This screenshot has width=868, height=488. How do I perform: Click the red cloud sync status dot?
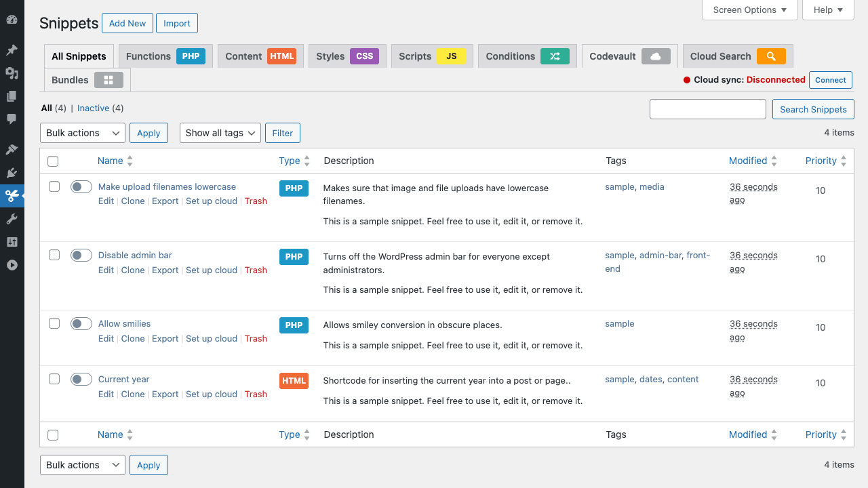(687, 80)
